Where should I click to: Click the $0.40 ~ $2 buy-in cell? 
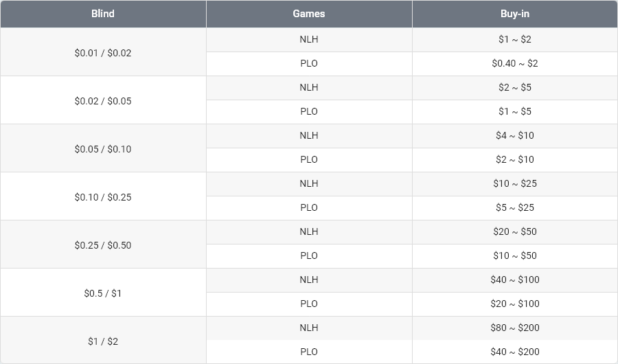[x=515, y=64]
